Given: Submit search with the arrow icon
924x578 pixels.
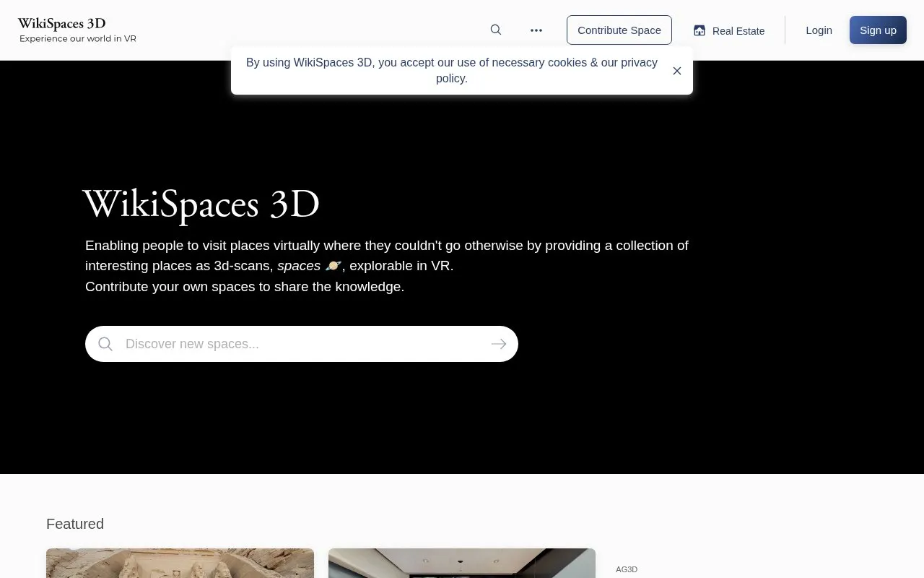Looking at the screenshot, I should click(x=499, y=344).
